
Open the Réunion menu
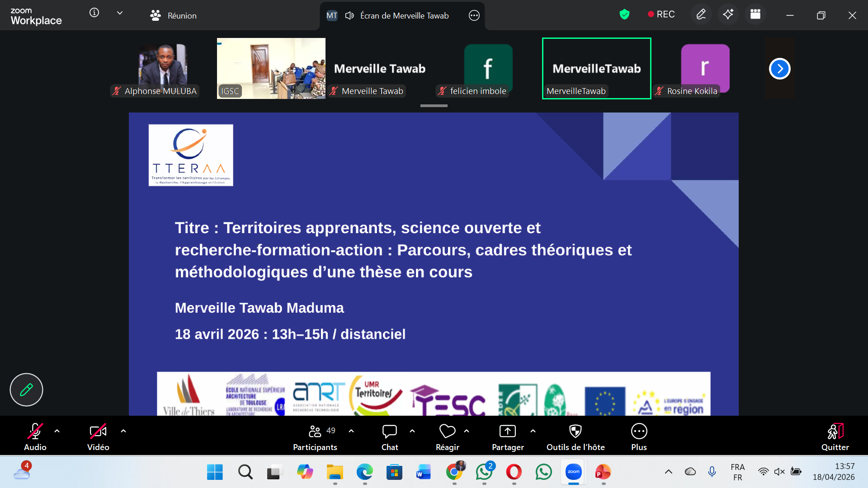pos(173,15)
